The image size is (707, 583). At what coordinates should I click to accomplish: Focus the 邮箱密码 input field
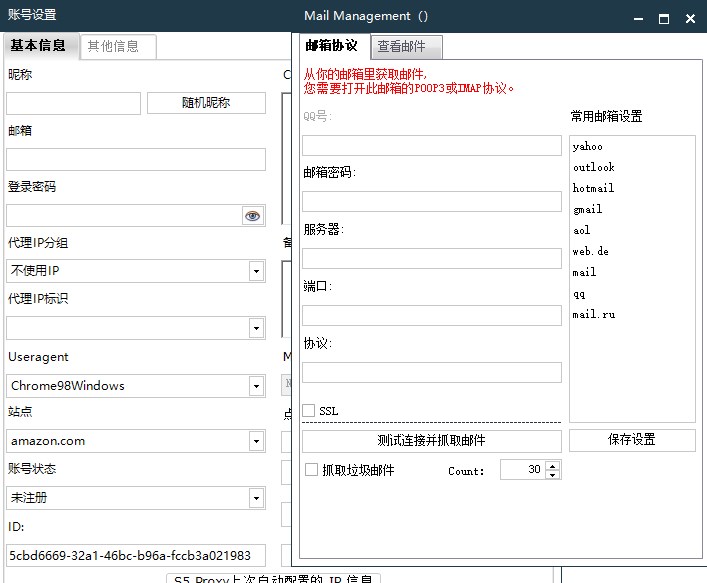click(x=432, y=201)
